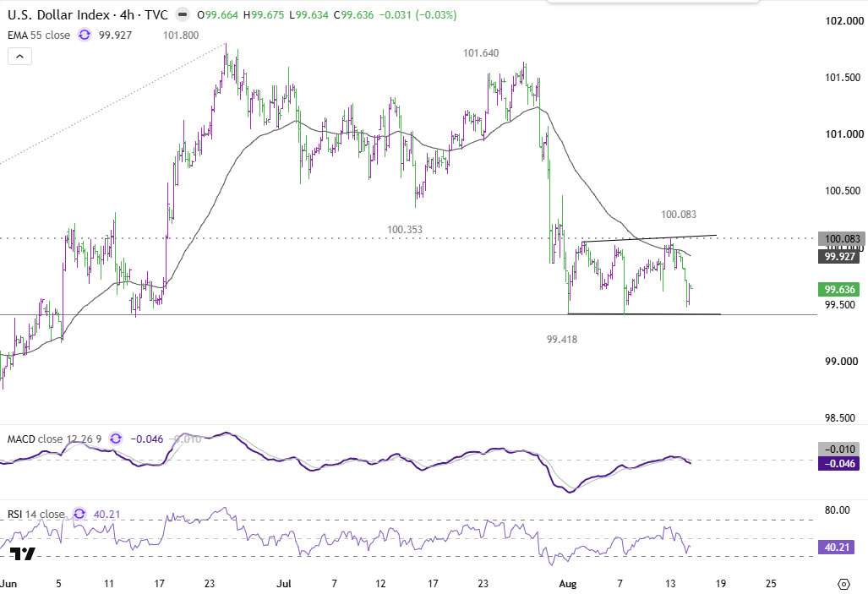Click the TradingView logo icon
Viewport: 868px width, 594px height.
click(x=23, y=553)
